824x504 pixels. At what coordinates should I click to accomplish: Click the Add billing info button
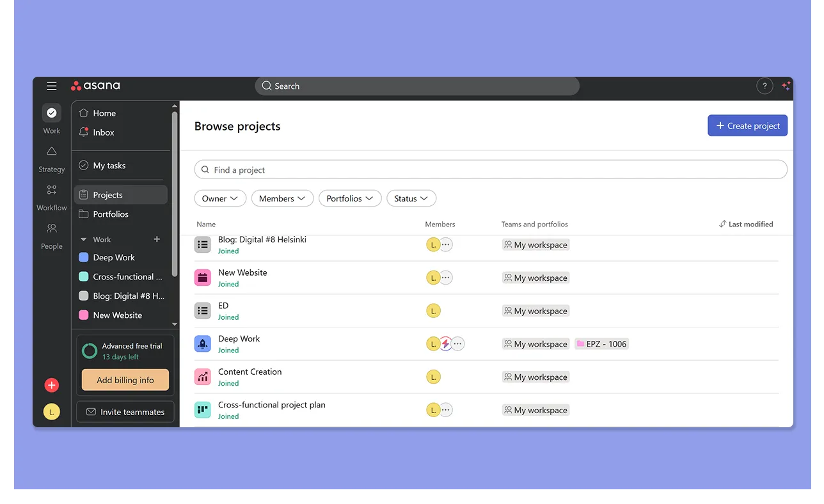(125, 380)
